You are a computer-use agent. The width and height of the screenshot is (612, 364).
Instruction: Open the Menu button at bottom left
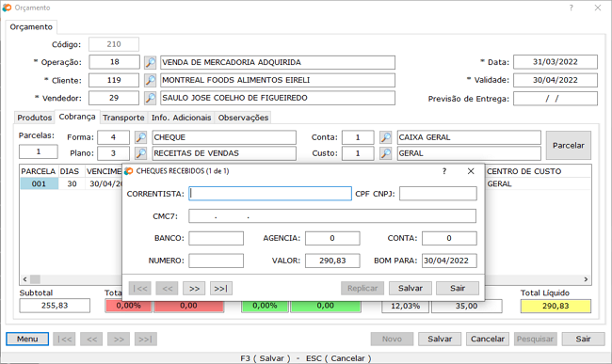(x=27, y=339)
